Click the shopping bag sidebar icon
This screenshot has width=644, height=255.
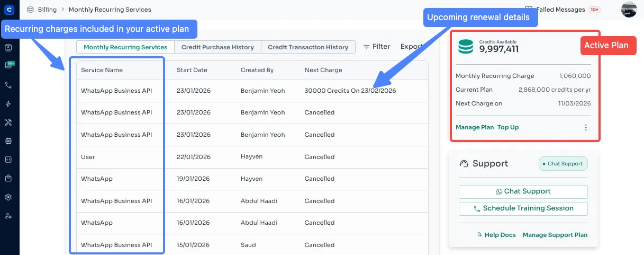(8, 178)
